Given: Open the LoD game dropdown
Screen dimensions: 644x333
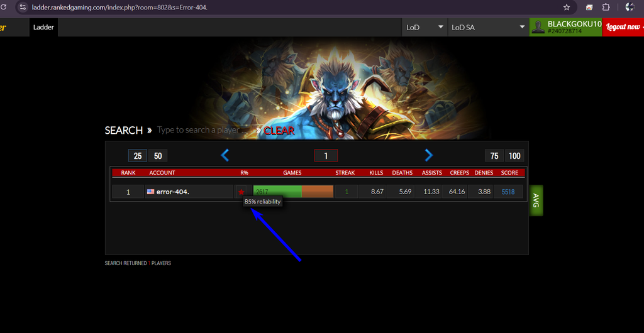Looking at the screenshot, I should (x=425, y=27).
